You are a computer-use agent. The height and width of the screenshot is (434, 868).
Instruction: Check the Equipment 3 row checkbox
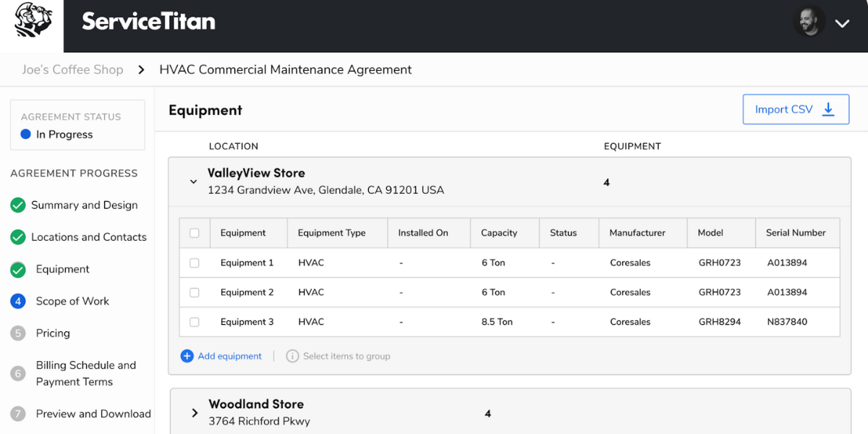click(x=194, y=321)
